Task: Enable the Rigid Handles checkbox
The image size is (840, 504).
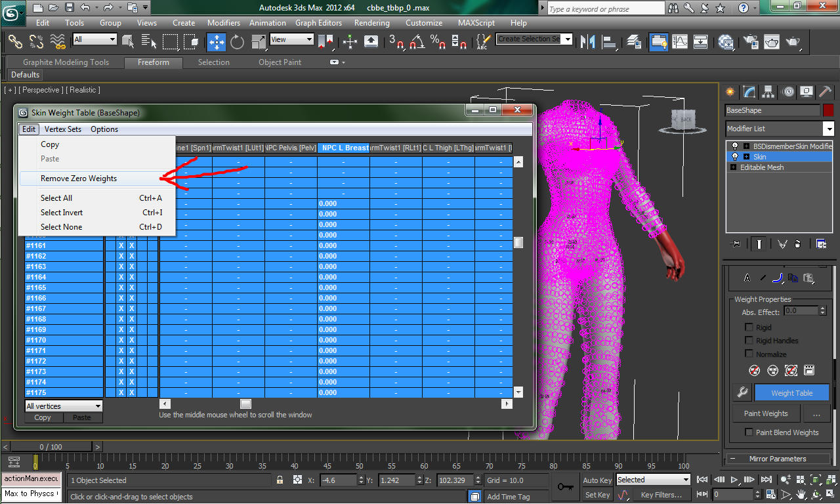Action: (749, 341)
